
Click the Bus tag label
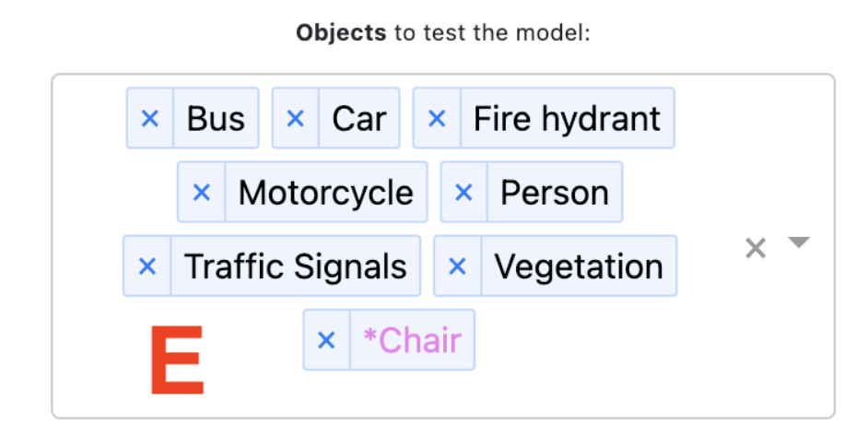216,119
